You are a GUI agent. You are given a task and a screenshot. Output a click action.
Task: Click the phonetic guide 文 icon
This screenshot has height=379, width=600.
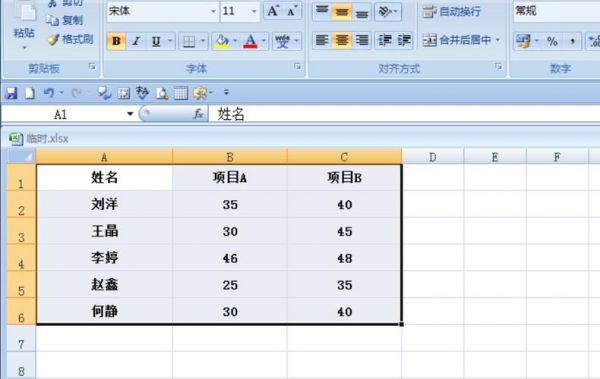coord(282,41)
